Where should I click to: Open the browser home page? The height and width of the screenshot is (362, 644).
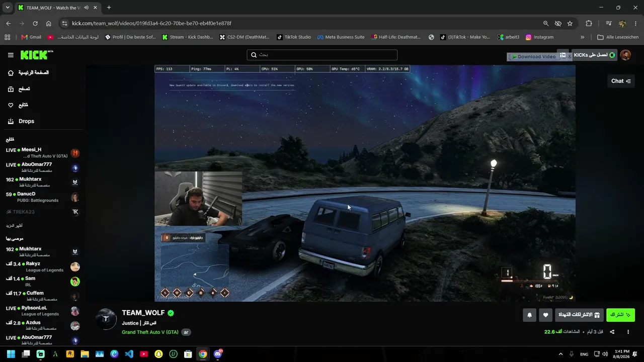48,23
